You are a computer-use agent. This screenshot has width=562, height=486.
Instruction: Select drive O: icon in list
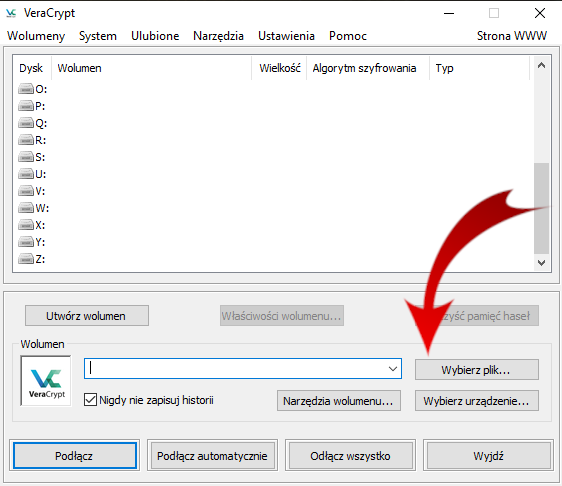click(x=26, y=89)
